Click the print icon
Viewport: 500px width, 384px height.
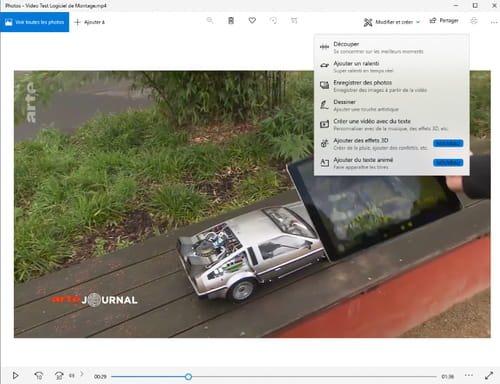(474, 21)
